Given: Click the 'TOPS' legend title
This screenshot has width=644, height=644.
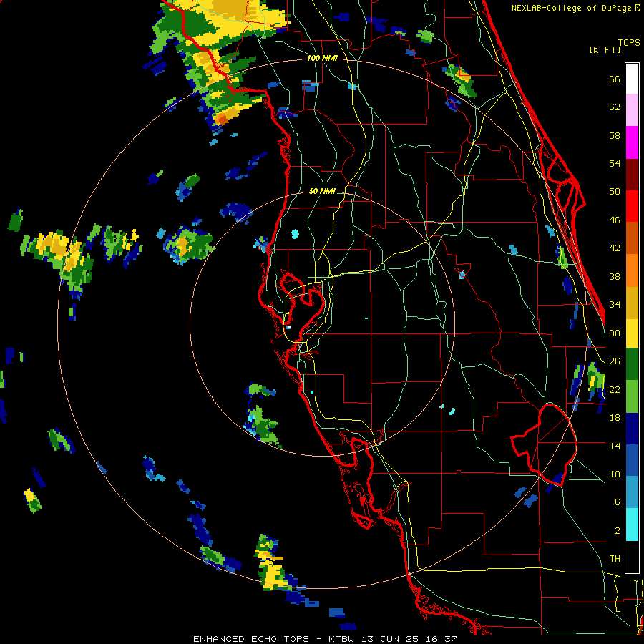Looking at the screenshot, I should click(x=629, y=42).
